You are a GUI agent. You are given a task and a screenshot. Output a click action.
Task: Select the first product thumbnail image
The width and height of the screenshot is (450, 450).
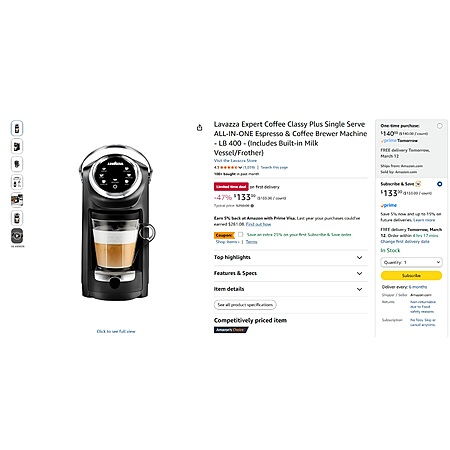17,128
